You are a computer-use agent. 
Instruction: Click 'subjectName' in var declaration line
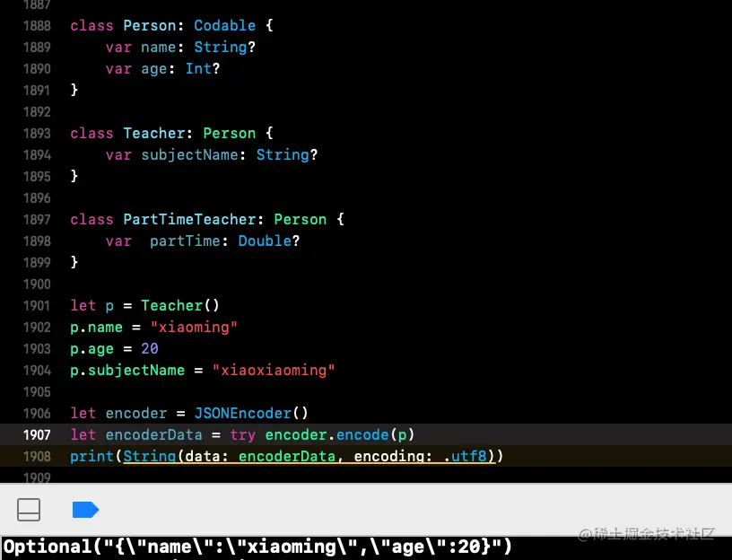coord(189,154)
